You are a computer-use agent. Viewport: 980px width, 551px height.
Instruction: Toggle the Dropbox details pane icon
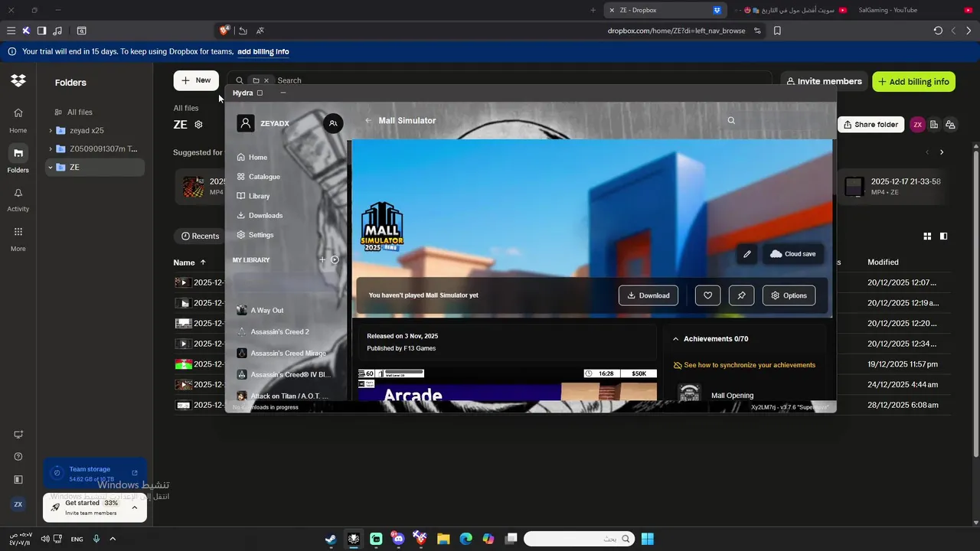pyautogui.click(x=943, y=236)
